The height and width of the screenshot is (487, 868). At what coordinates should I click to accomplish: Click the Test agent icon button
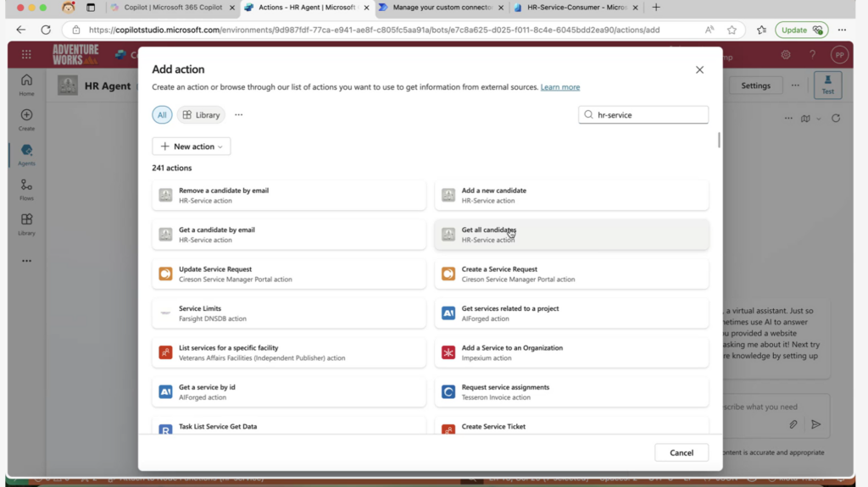(x=827, y=86)
